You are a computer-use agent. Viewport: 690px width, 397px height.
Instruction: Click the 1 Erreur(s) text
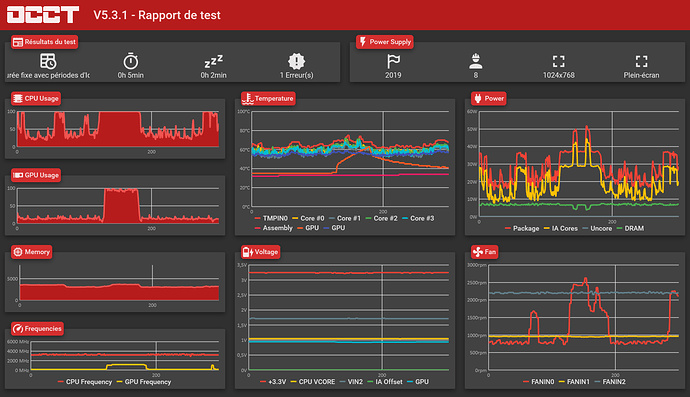(297, 75)
